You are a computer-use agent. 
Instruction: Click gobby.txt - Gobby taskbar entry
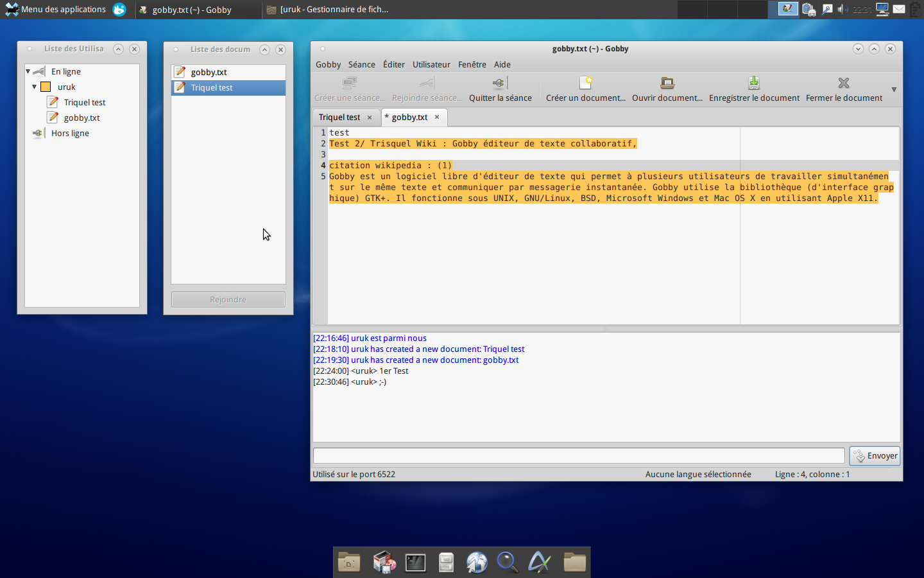click(198, 10)
